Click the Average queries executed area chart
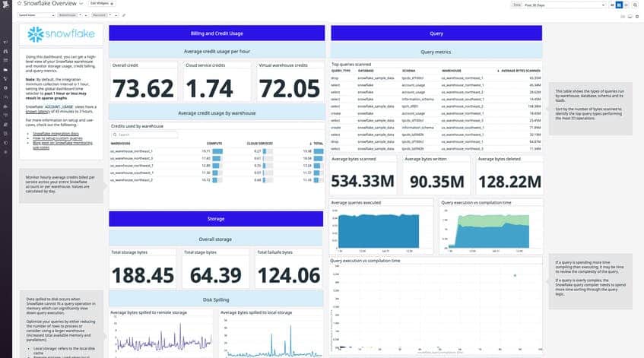This screenshot has width=644, height=358. pyautogui.click(x=378, y=231)
